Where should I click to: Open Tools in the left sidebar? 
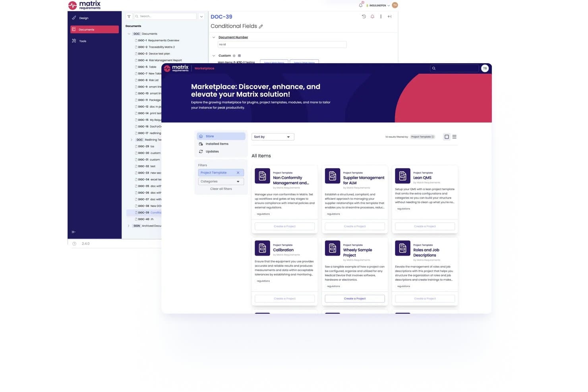click(x=95, y=41)
